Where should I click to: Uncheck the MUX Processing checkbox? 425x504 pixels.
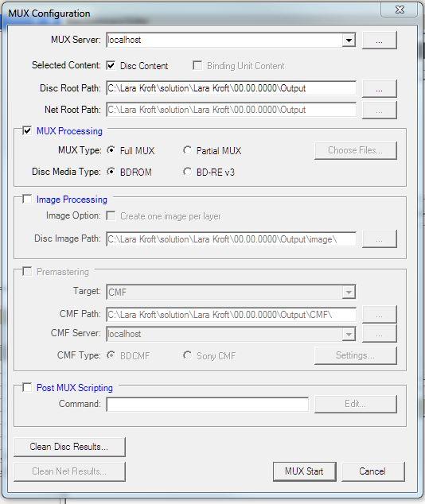[27, 131]
